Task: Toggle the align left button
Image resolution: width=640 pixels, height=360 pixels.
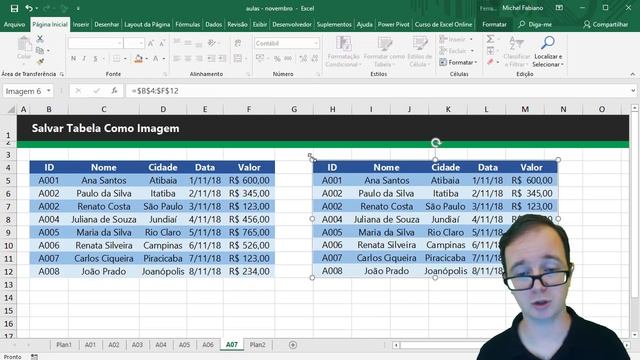Action: point(177,59)
